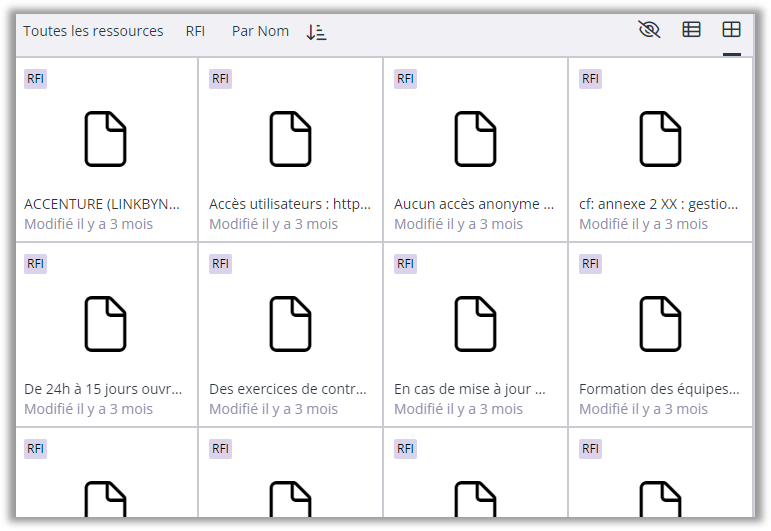This screenshot has width=771, height=531.
Task: Click RFI tag on 'Des exercices de contr...' card
Action: [x=220, y=264]
